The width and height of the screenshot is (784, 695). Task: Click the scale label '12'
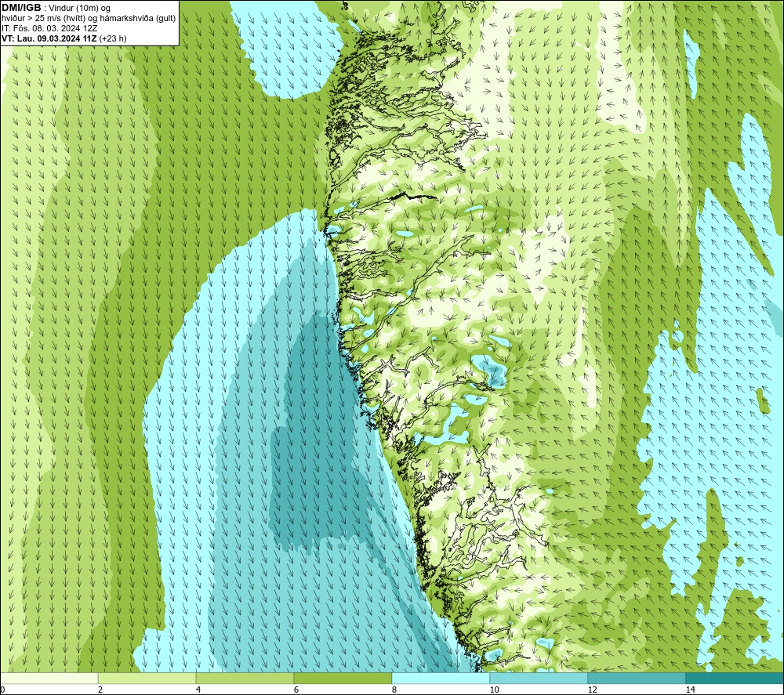(592, 690)
